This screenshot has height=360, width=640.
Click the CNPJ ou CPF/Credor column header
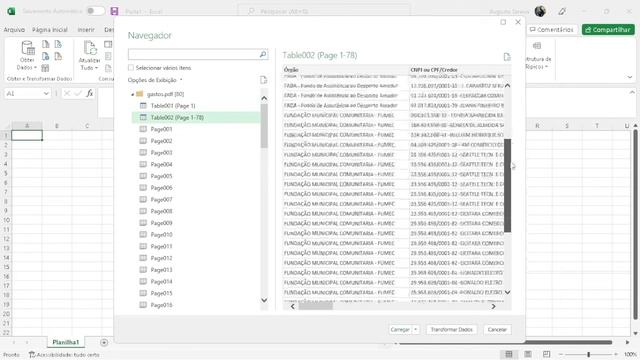coord(457,70)
